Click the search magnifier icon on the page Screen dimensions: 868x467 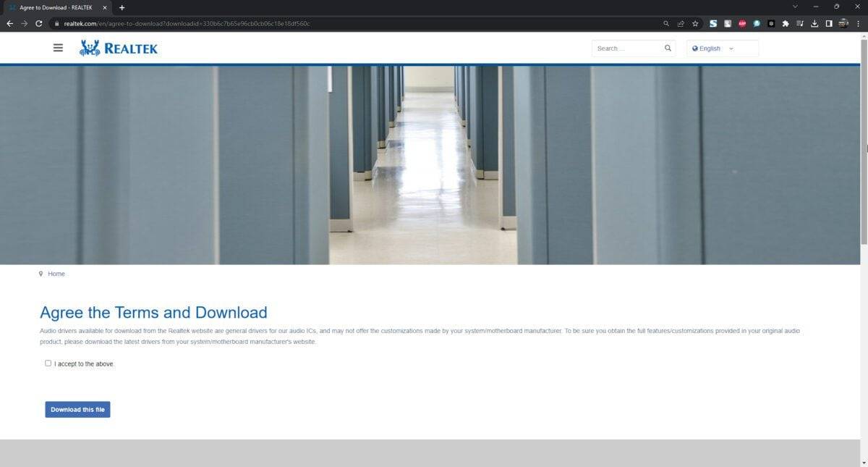click(667, 48)
